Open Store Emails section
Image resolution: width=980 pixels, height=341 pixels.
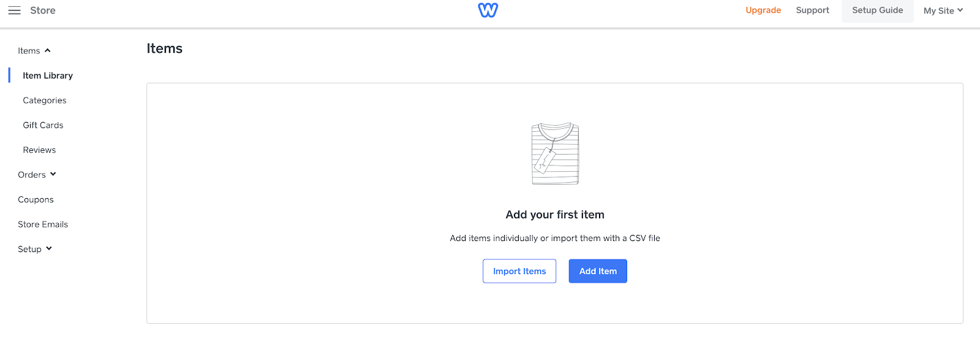click(x=43, y=224)
